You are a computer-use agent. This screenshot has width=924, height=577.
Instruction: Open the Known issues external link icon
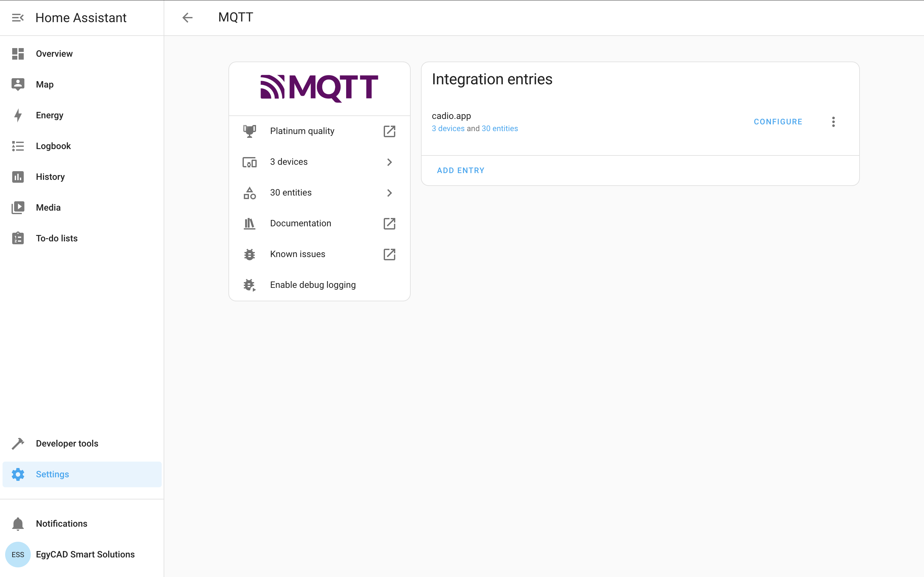tap(389, 254)
